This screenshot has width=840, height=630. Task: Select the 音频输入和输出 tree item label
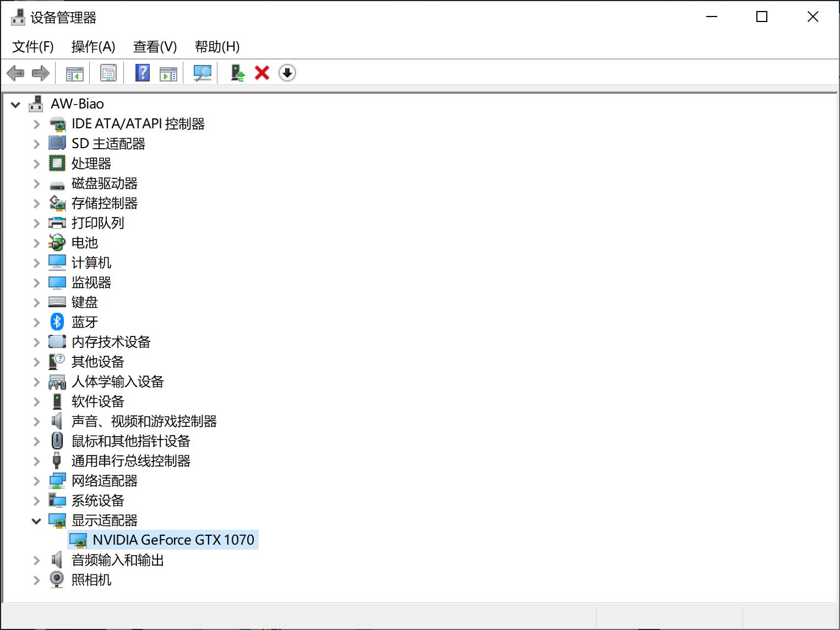(x=118, y=560)
